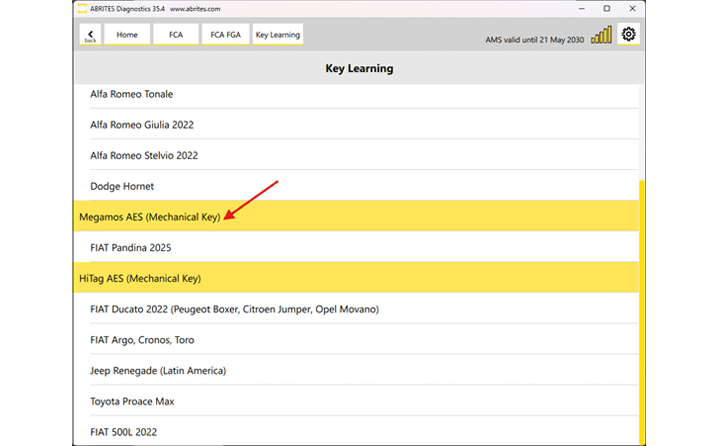Click the back arrow button
The height and width of the screenshot is (446, 719).
[x=90, y=35]
